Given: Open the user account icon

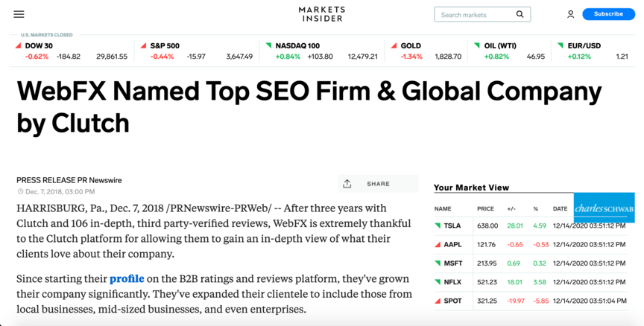Looking at the screenshot, I should pos(570,14).
